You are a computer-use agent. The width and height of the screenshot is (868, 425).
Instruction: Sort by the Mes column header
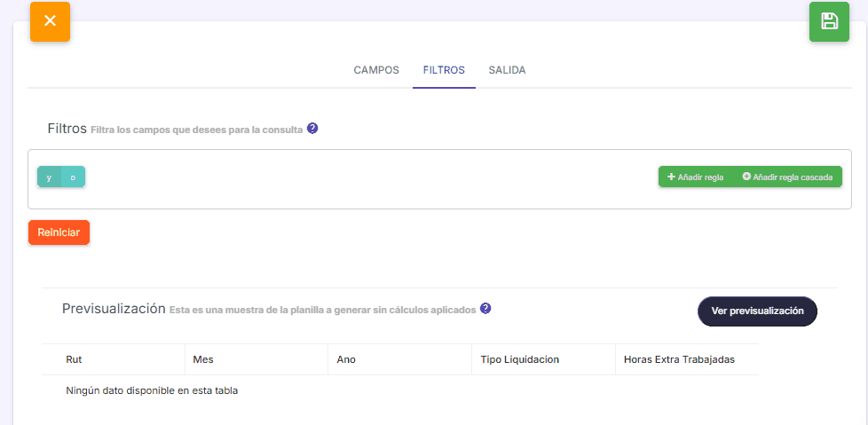(x=256, y=359)
